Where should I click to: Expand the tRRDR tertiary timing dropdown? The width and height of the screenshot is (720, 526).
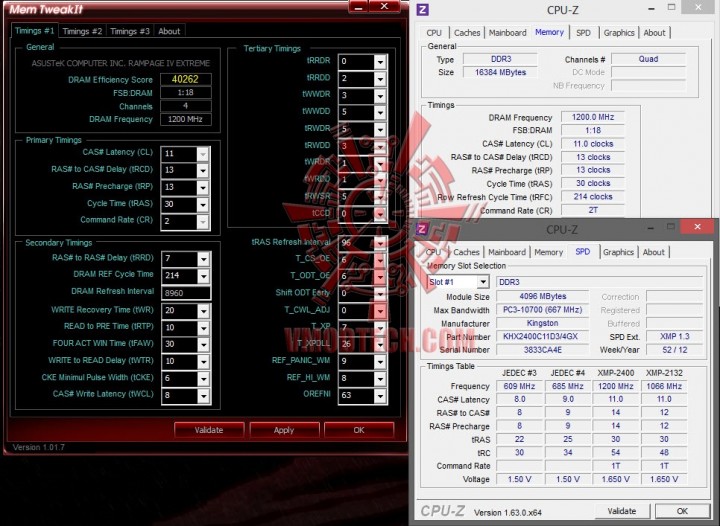(x=380, y=62)
